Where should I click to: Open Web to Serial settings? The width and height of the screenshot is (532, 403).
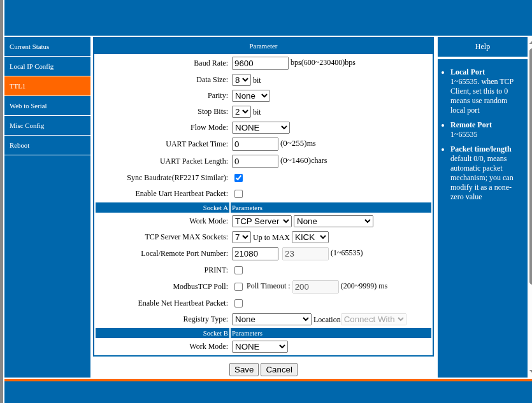tap(28, 106)
